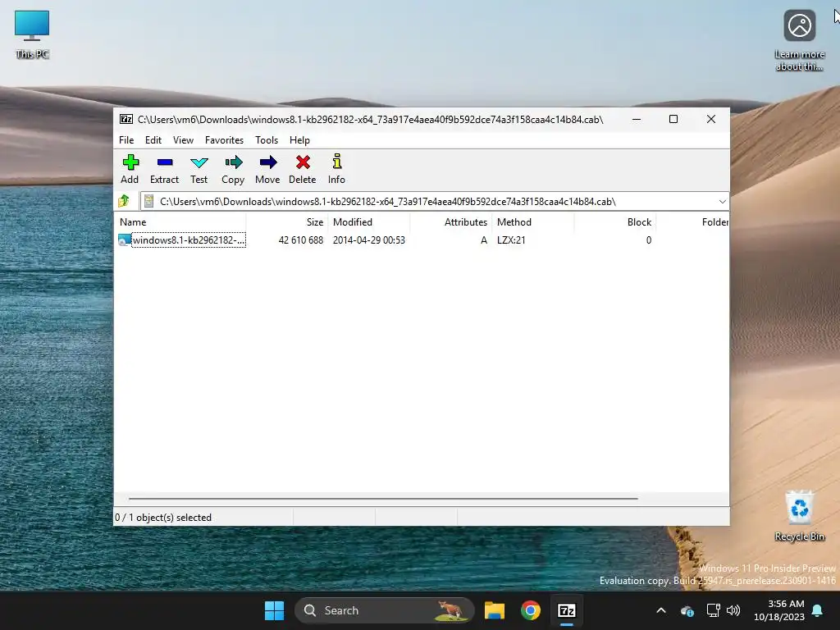This screenshot has width=840, height=630.
Task: Maximize the 7-Zip window
Action: click(673, 120)
